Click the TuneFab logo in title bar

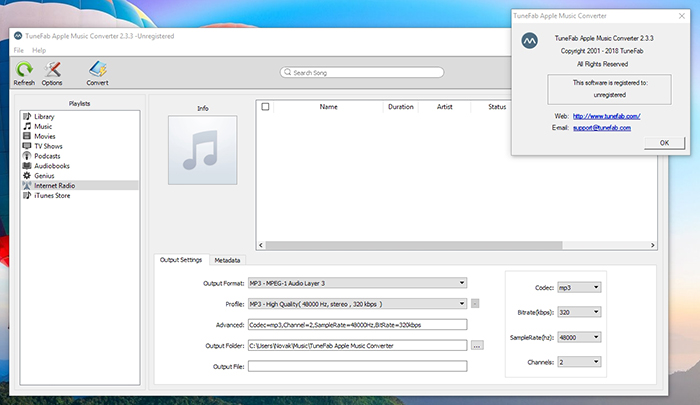(18, 36)
